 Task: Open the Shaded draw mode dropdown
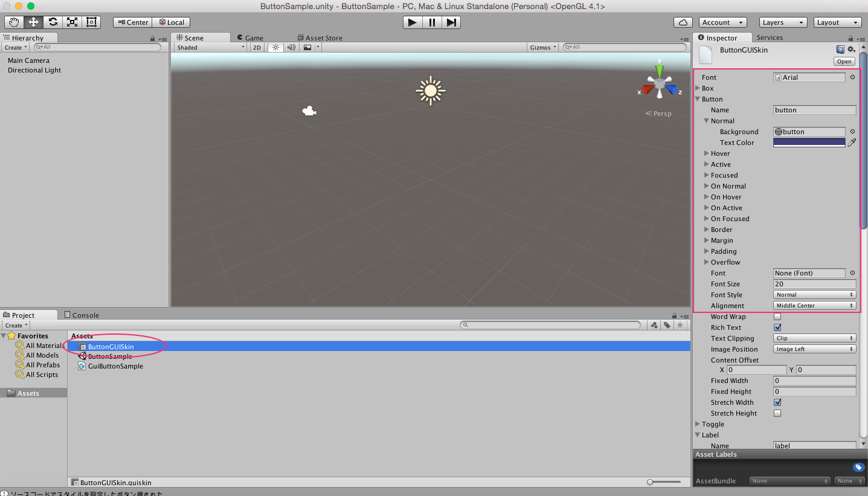pos(210,47)
